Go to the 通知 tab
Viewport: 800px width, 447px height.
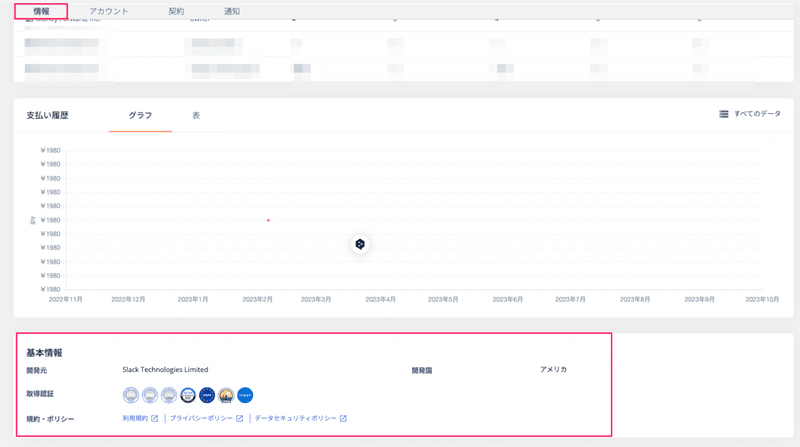coord(232,11)
